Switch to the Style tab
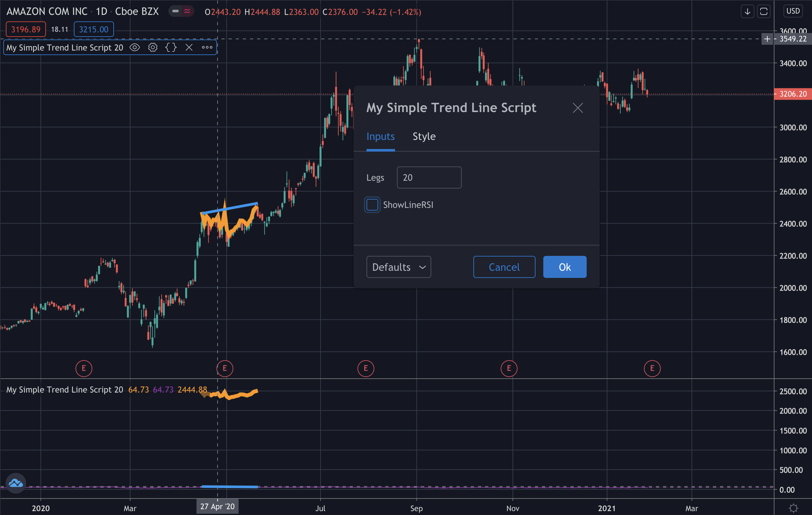Screen dimensions: 812x515 [x=424, y=136]
